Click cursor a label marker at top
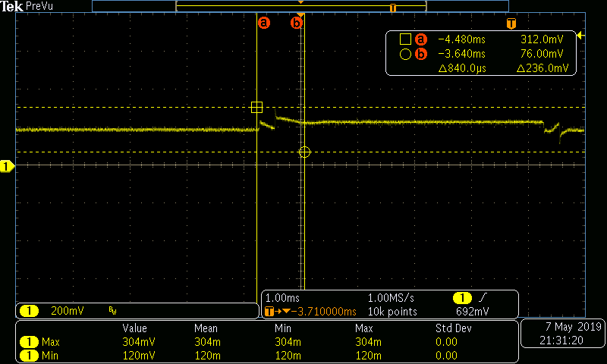Image resolution: width=607 pixels, height=364 pixels. pos(263,23)
